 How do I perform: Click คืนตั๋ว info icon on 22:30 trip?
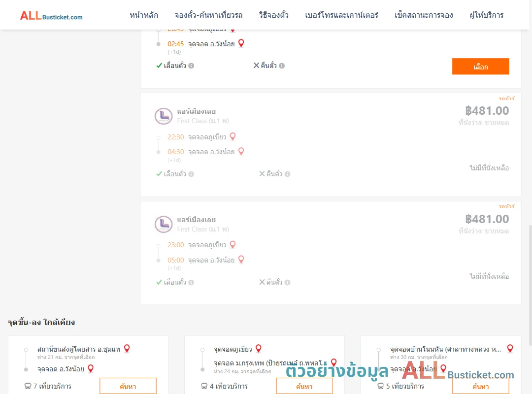point(287,174)
